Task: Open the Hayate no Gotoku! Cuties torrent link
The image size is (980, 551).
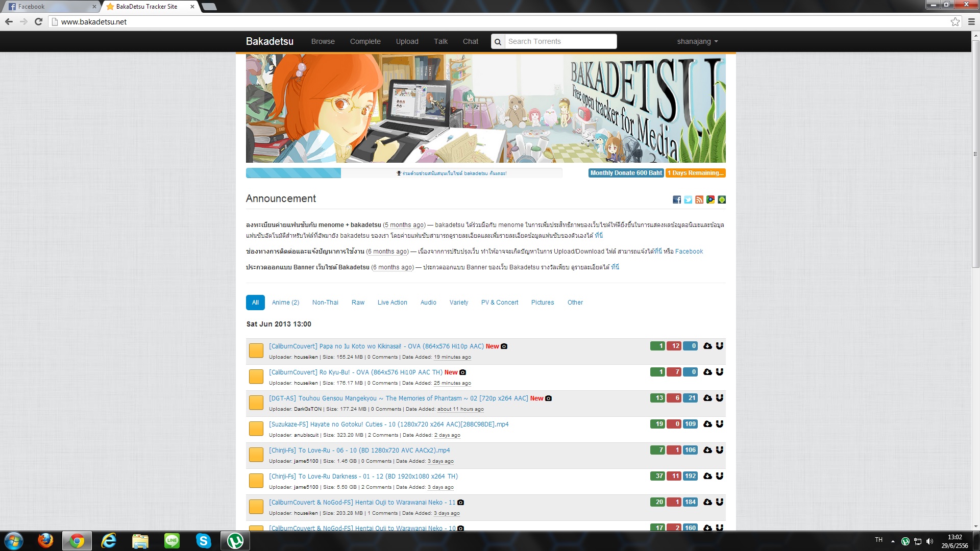Action: tap(388, 424)
